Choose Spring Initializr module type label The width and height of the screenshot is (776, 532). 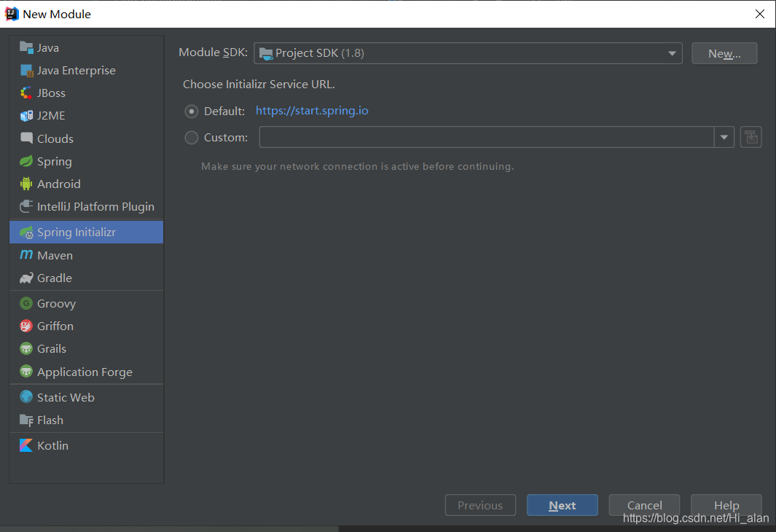coord(77,232)
